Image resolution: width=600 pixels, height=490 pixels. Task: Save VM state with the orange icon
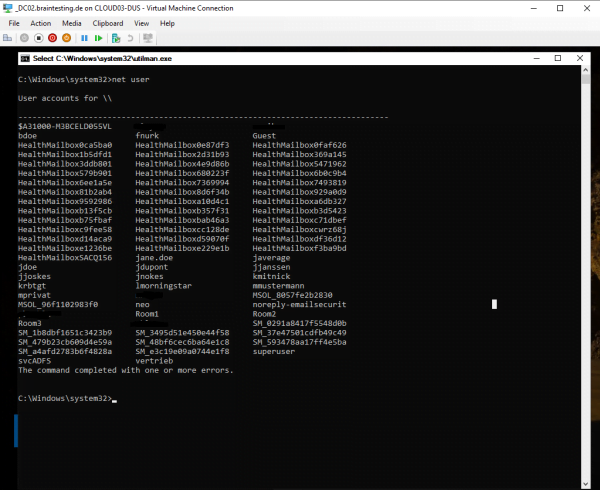[66, 38]
